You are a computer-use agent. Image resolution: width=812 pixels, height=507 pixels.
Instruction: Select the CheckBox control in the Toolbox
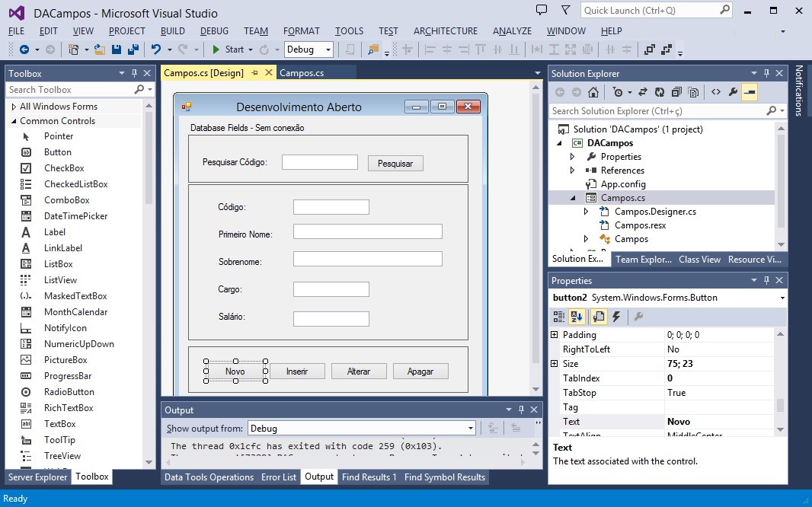click(64, 168)
